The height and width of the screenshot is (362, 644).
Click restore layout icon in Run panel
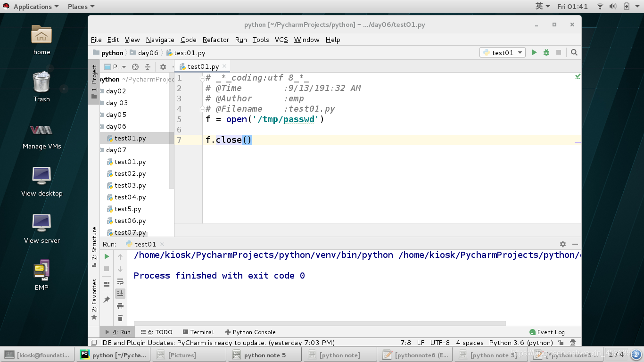[x=107, y=284]
